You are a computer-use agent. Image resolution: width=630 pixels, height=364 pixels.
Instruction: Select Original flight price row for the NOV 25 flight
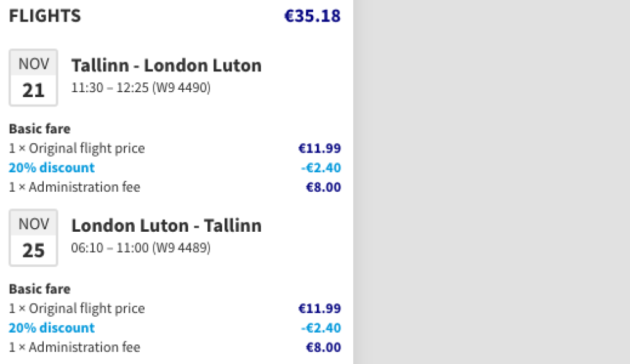click(x=77, y=308)
